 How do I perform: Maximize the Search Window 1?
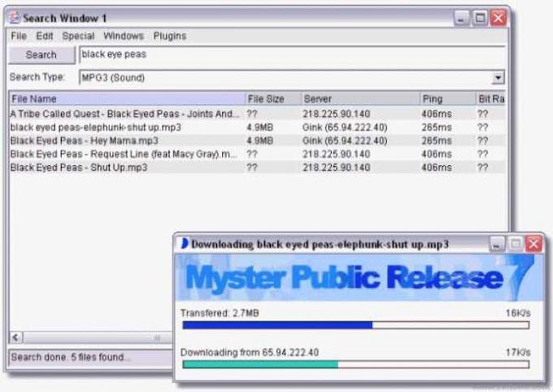pos(480,18)
